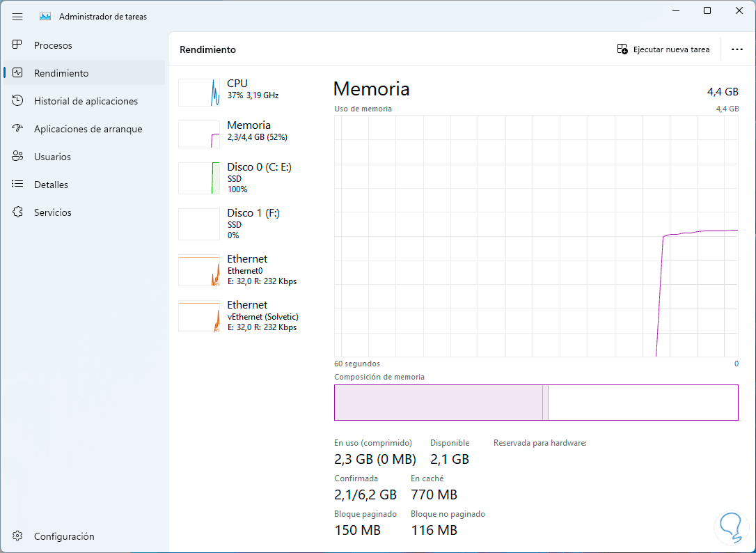Open Configuración gear at bottom
Image resolution: width=756 pixels, height=553 pixels.
click(x=18, y=536)
